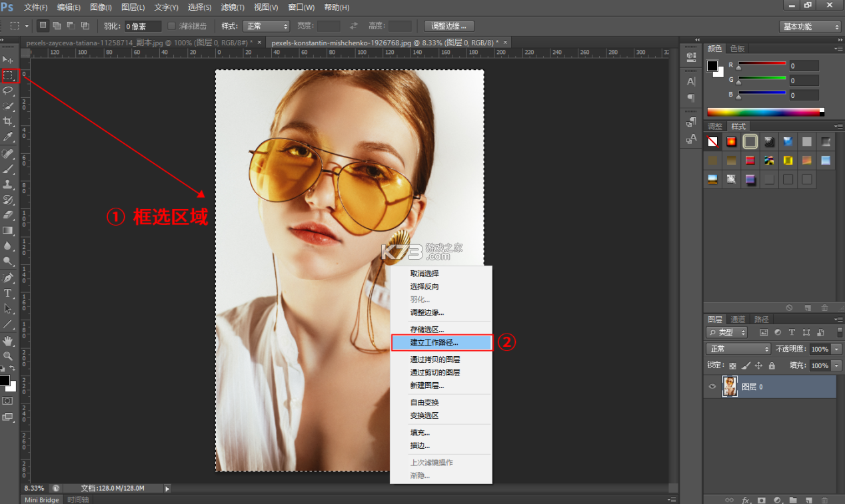The height and width of the screenshot is (504, 845).
Task: Switch to the 色板 tab
Action: point(737,49)
